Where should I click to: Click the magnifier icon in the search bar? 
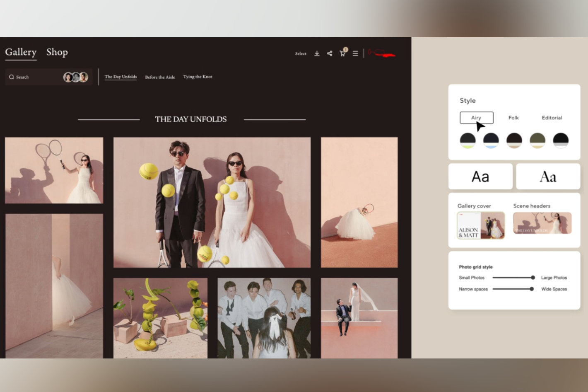pyautogui.click(x=12, y=77)
